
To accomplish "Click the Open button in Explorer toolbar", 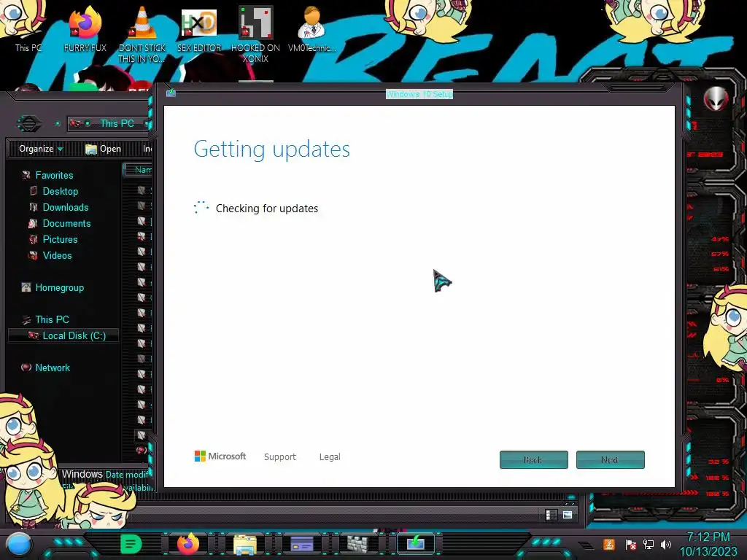I will 104,149.
